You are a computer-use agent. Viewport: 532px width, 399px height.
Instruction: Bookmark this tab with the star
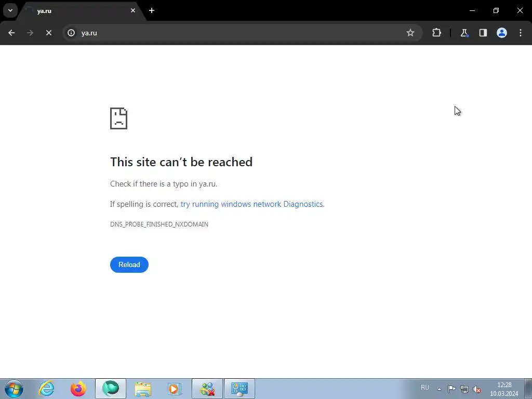click(x=410, y=33)
